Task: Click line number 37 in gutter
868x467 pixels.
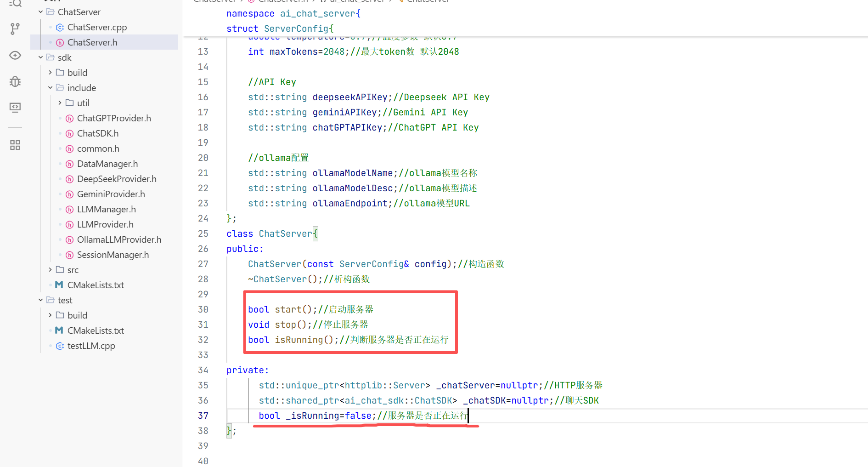Action: [x=203, y=416]
